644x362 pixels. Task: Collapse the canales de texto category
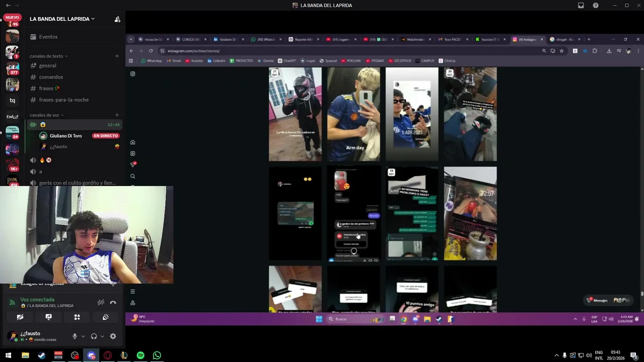[x=48, y=56]
